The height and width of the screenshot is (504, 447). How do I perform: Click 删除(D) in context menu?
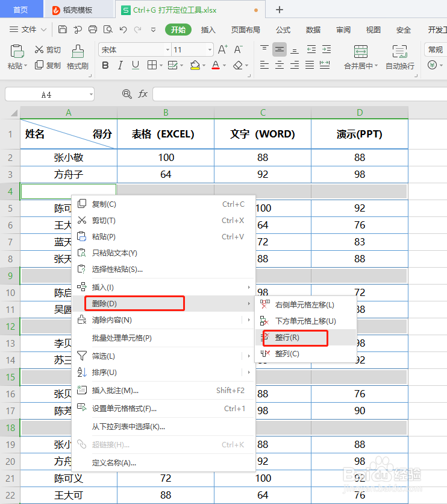pos(164,303)
